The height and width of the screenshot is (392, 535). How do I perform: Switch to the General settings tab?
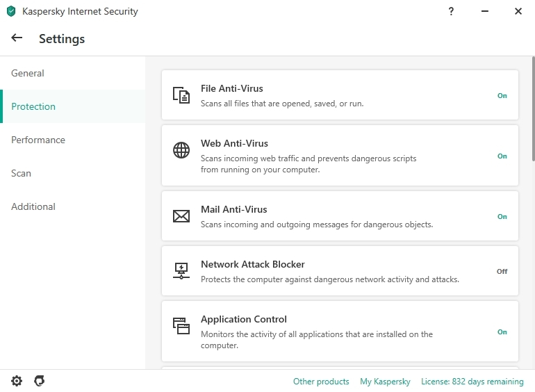[28, 73]
